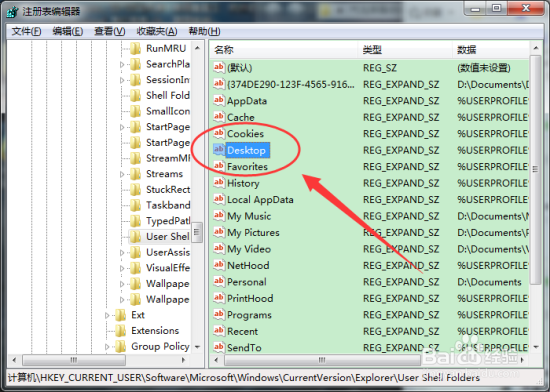Select the UserAssis folder icon
550x392 pixels.
click(x=135, y=252)
